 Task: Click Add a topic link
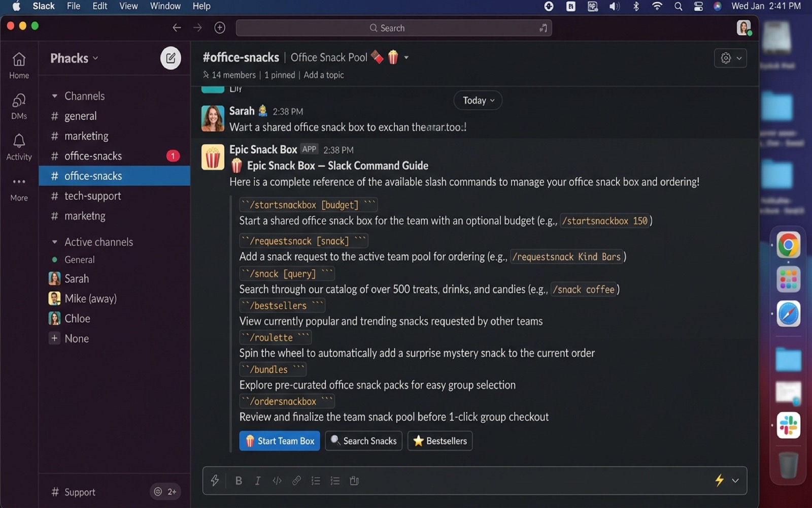[x=324, y=75]
